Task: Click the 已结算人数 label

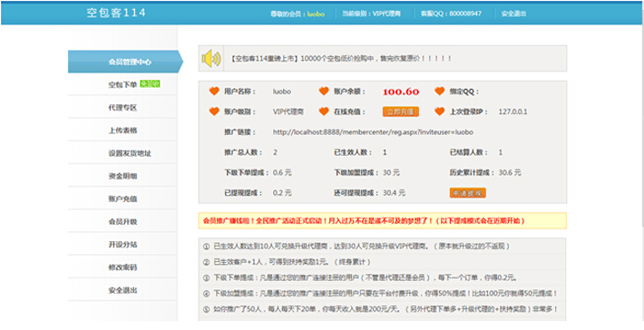Action: click(x=469, y=152)
